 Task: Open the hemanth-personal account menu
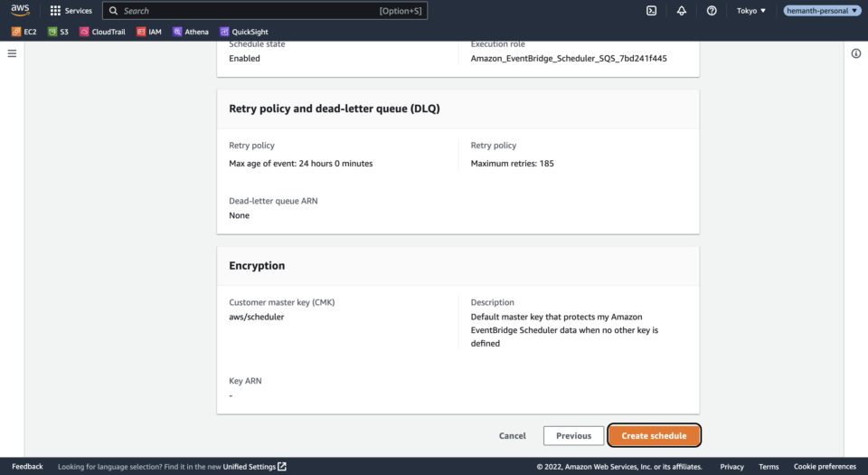tap(822, 11)
